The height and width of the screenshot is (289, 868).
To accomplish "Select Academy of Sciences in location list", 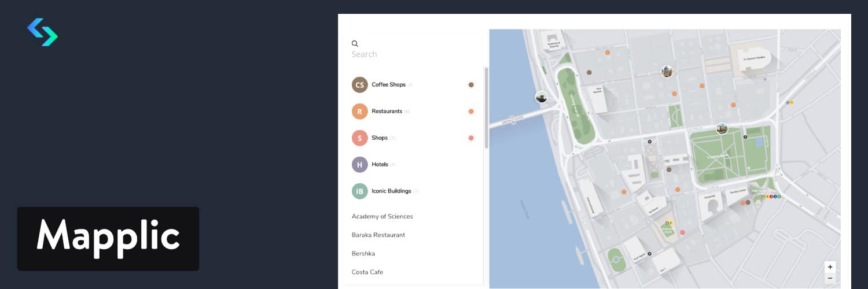I will pos(382,217).
